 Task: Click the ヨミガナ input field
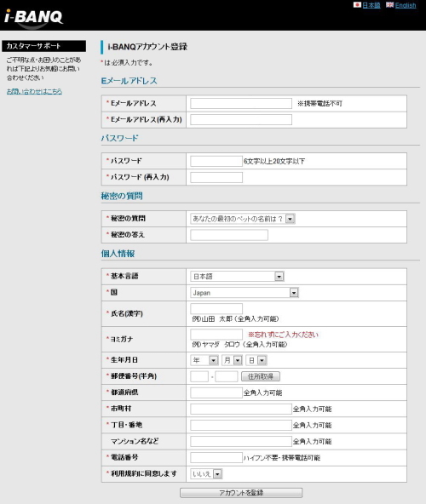216,335
